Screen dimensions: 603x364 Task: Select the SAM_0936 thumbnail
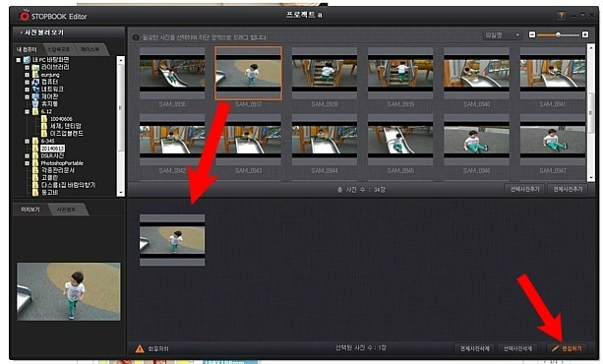(x=172, y=73)
